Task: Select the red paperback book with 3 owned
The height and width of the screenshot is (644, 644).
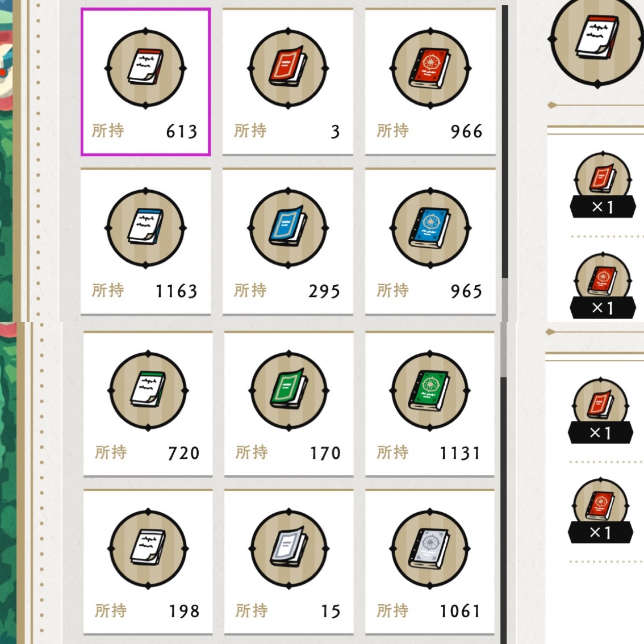Action: point(288,82)
